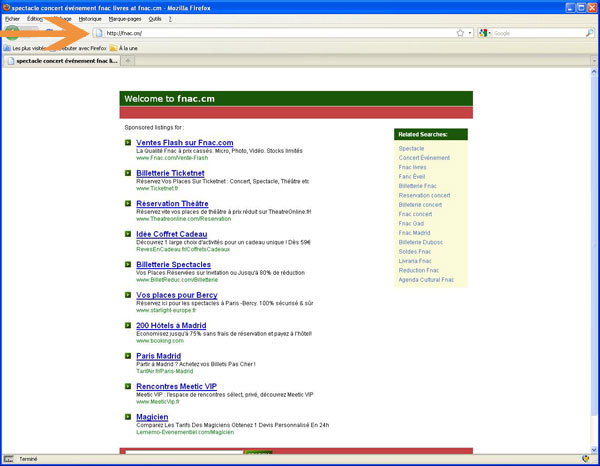Open the Les plus visités bookmark

(x=25, y=48)
